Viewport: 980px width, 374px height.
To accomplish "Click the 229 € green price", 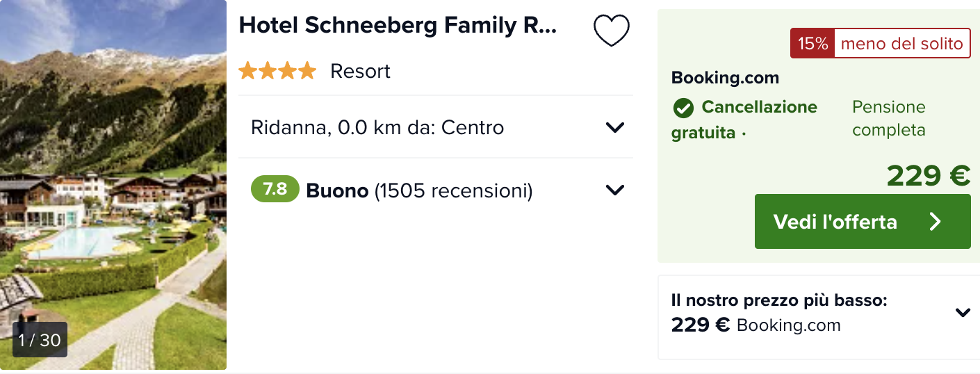I will pyautogui.click(x=929, y=176).
